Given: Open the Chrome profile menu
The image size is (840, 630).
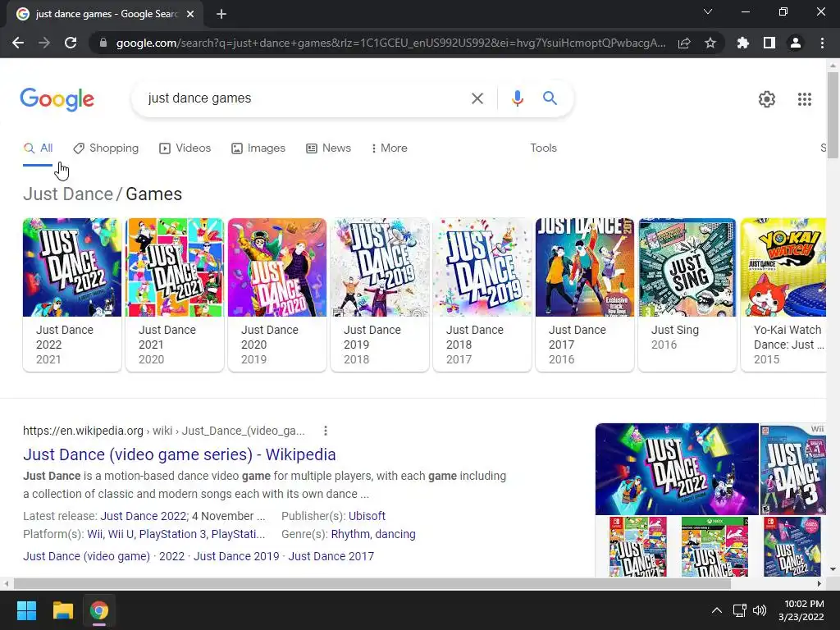Looking at the screenshot, I should click(796, 43).
